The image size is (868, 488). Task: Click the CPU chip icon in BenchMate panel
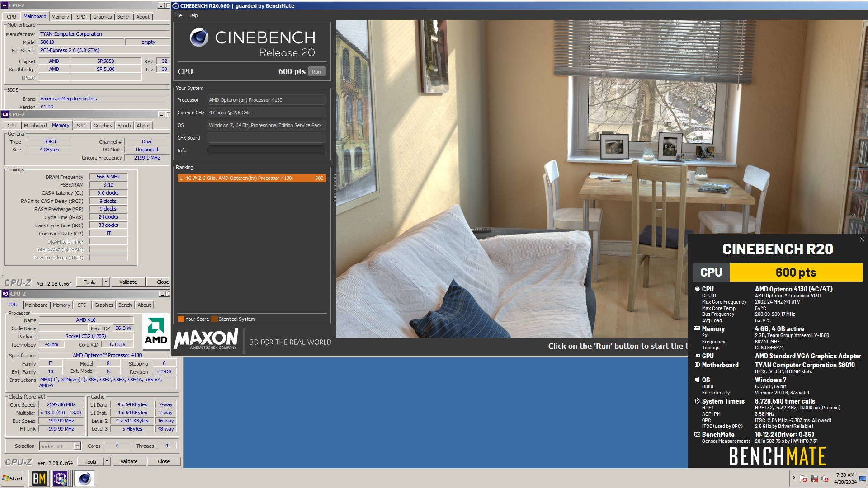pyautogui.click(x=697, y=289)
